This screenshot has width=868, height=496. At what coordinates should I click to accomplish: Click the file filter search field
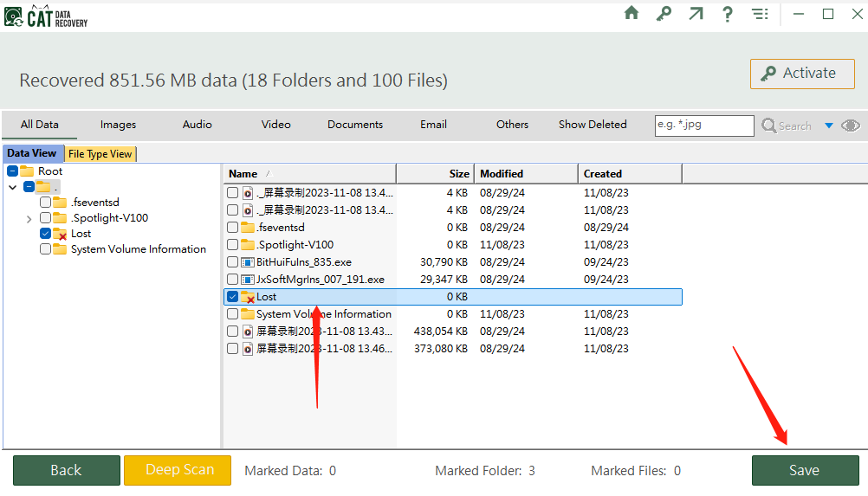(703, 125)
